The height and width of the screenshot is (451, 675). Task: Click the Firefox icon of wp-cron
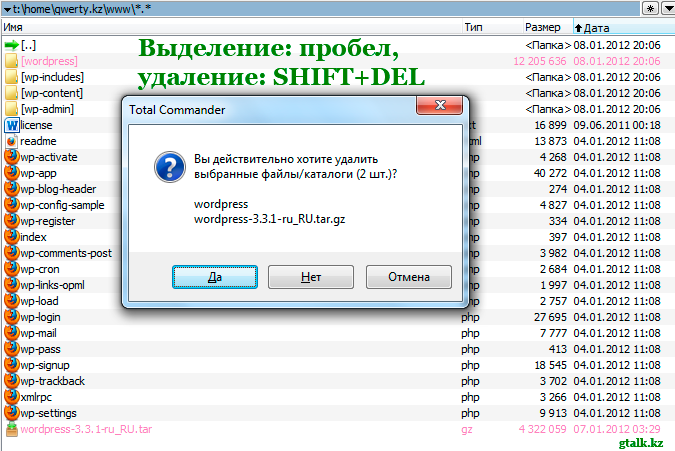coord(12,269)
